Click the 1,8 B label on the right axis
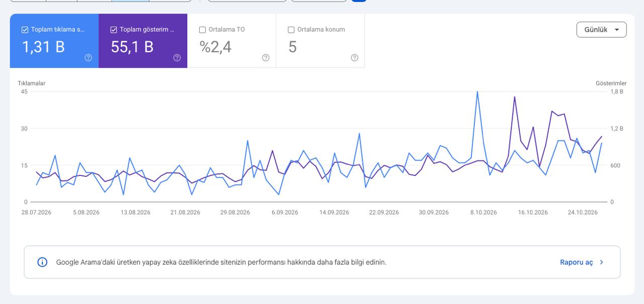Screen dimensions: 644x304 pyautogui.click(x=617, y=91)
